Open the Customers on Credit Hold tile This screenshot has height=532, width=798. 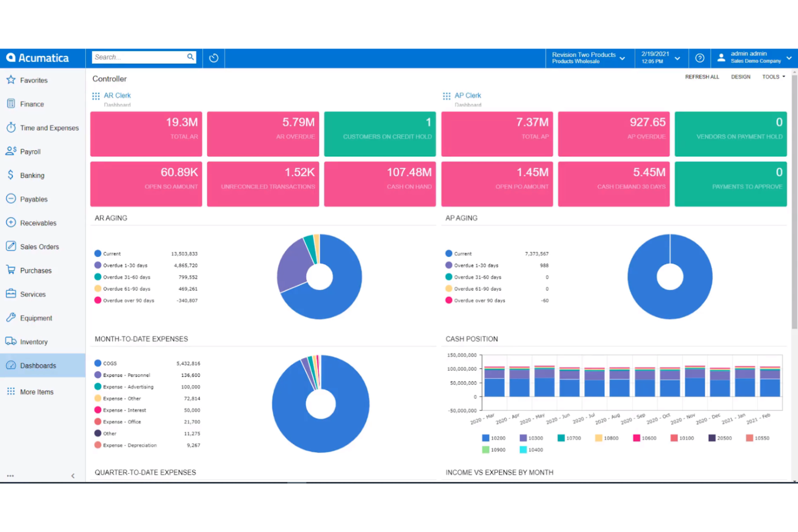(380, 134)
